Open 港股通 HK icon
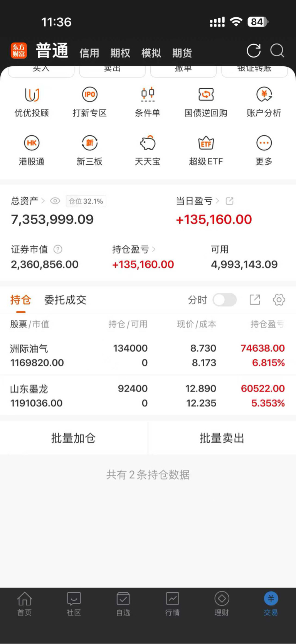Screen dimensions: 296x644 pos(32,143)
